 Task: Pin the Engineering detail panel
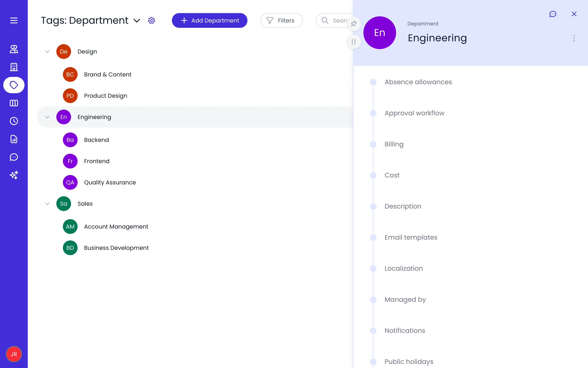point(354,24)
